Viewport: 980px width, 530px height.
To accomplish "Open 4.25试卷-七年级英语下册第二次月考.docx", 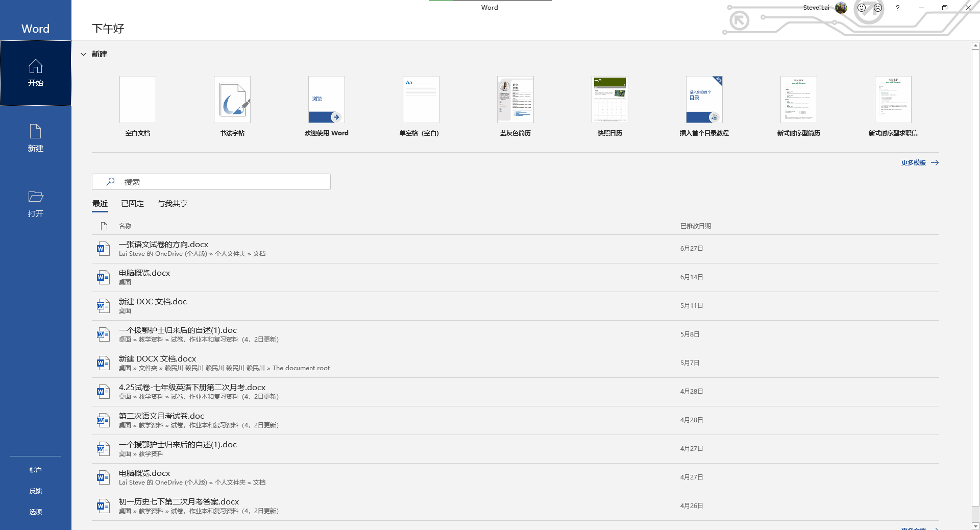I will (516, 392).
